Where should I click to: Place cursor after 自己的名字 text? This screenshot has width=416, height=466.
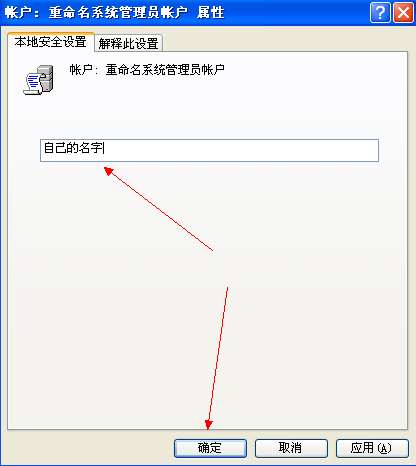(x=105, y=148)
